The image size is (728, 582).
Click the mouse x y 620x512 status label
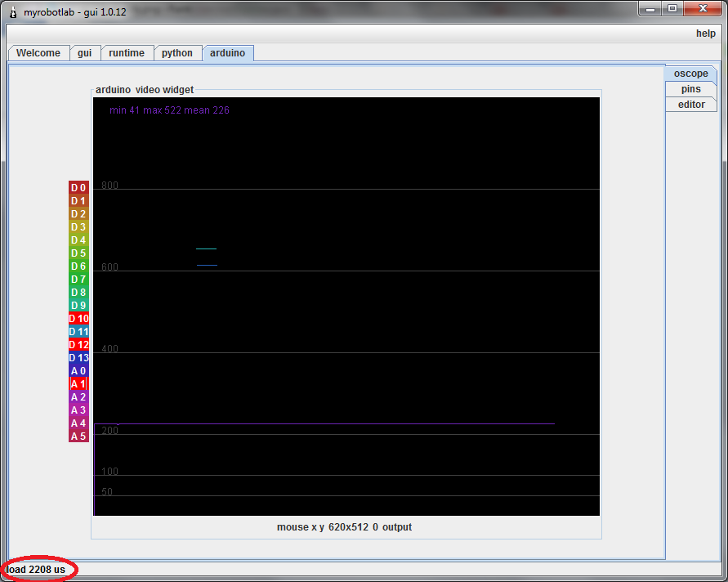tap(345, 527)
